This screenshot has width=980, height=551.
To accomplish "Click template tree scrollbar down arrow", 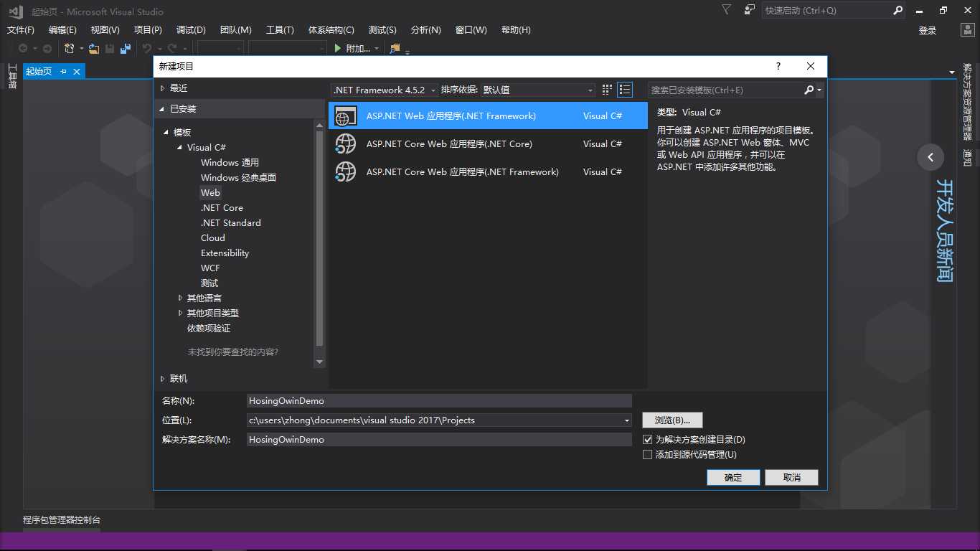I will coord(320,362).
